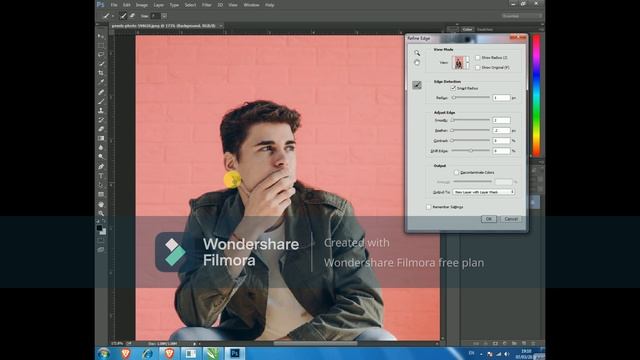Check the Remember Settings checkbox
The image size is (640, 360).
click(x=429, y=207)
